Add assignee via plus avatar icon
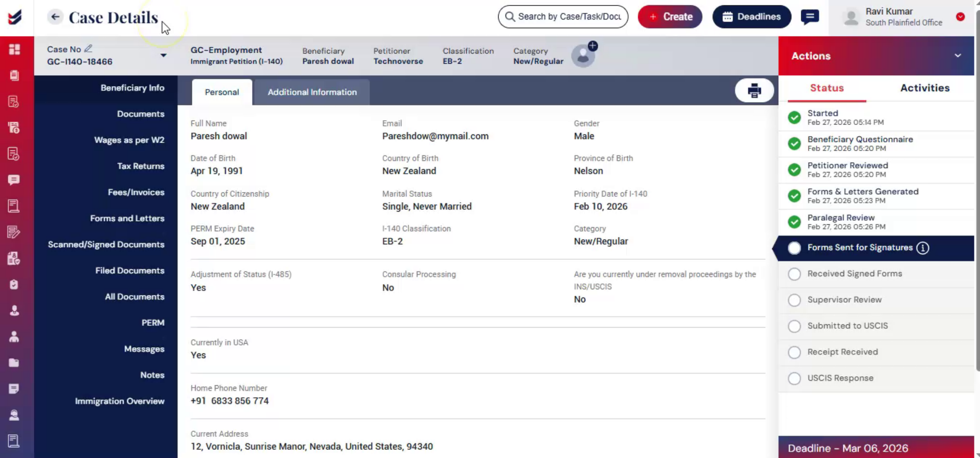 pyautogui.click(x=593, y=46)
